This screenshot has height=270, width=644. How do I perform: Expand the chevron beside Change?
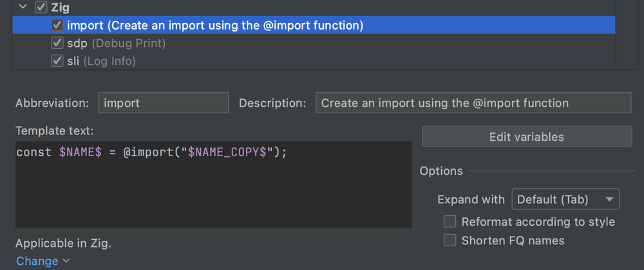pyautogui.click(x=66, y=262)
